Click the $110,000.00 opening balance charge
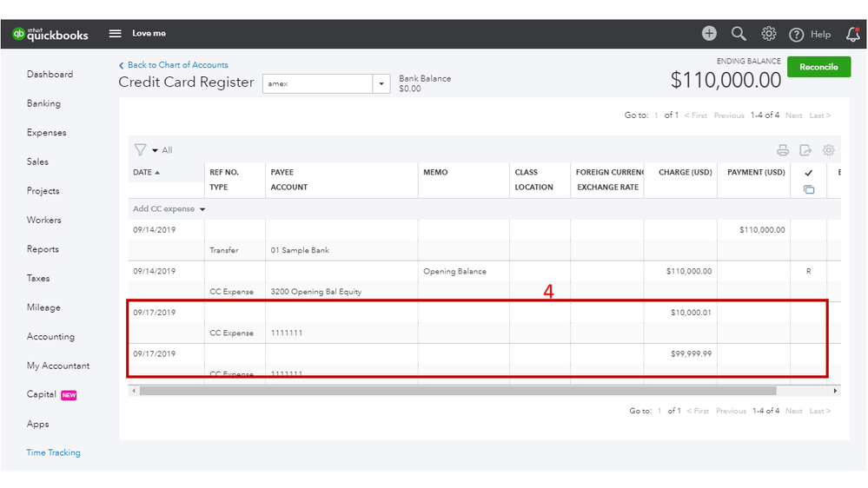This screenshot has width=868, height=488. click(689, 271)
